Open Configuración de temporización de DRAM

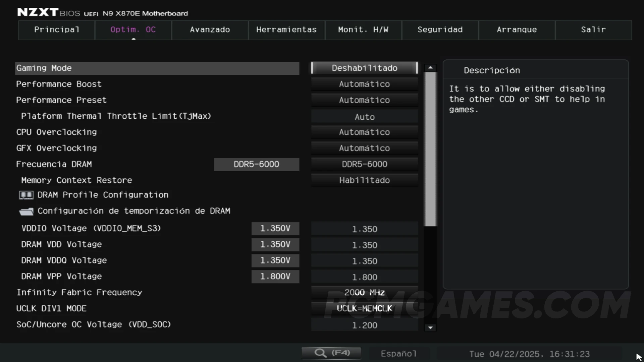134,211
